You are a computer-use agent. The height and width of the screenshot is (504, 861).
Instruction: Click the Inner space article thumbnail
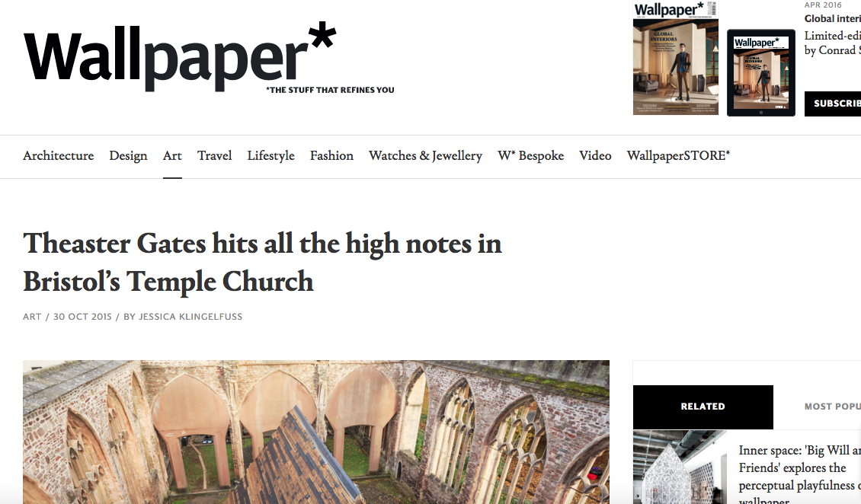tap(680, 467)
